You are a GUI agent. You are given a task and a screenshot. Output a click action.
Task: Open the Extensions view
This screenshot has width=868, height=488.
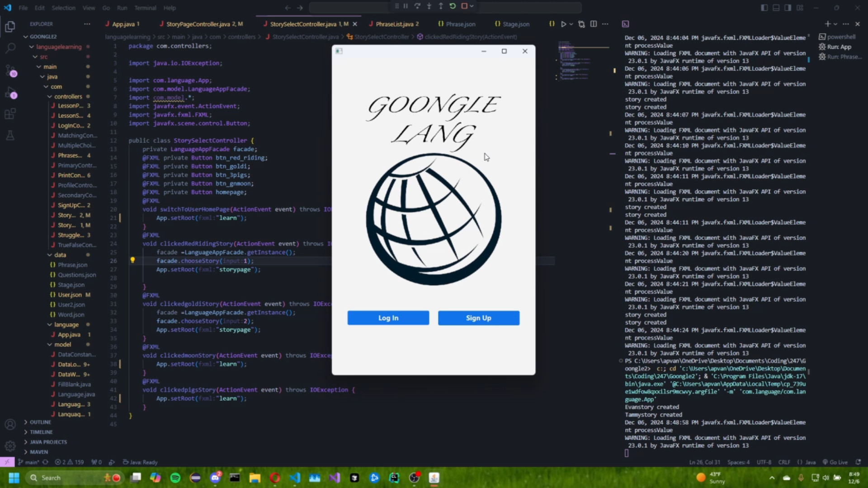(10, 113)
